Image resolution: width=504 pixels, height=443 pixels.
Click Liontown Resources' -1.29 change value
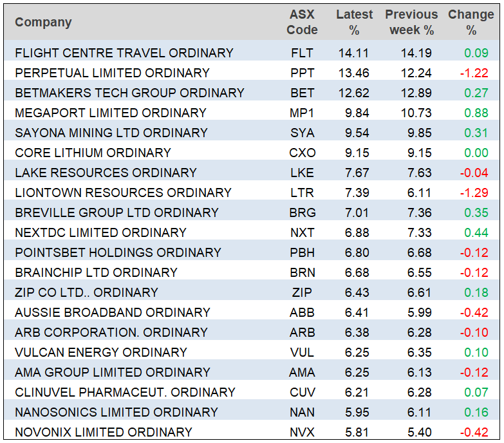(472, 193)
